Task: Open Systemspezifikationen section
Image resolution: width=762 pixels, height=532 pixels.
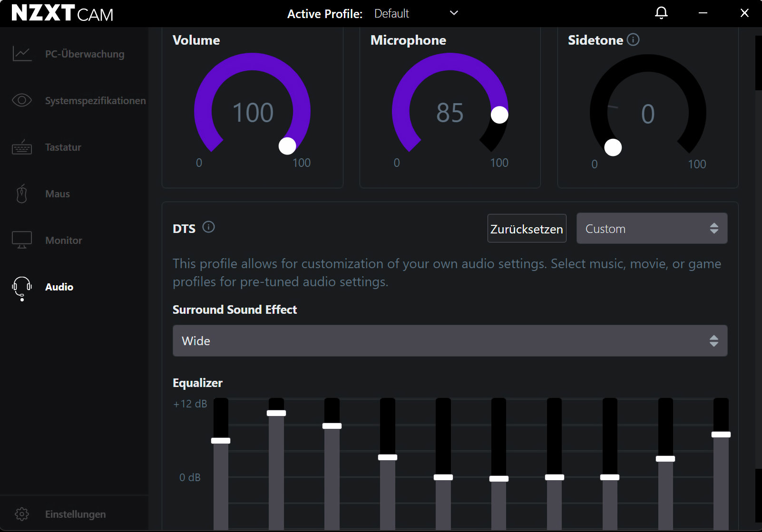Action: pyautogui.click(x=96, y=100)
